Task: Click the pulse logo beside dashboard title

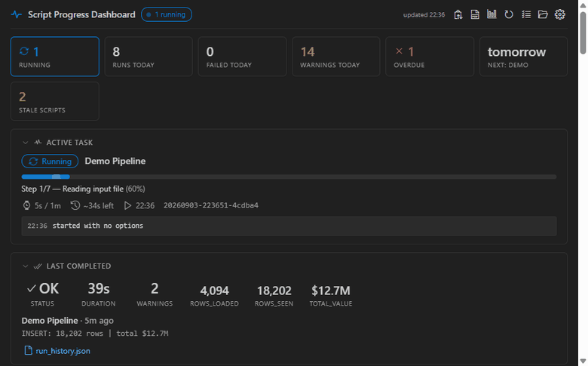Action: pos(17,14)
